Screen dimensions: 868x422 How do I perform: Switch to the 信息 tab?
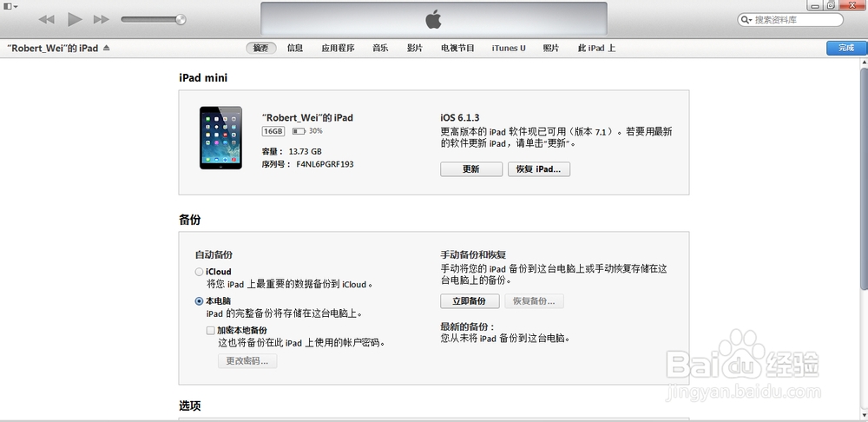[x=295, y=48]
